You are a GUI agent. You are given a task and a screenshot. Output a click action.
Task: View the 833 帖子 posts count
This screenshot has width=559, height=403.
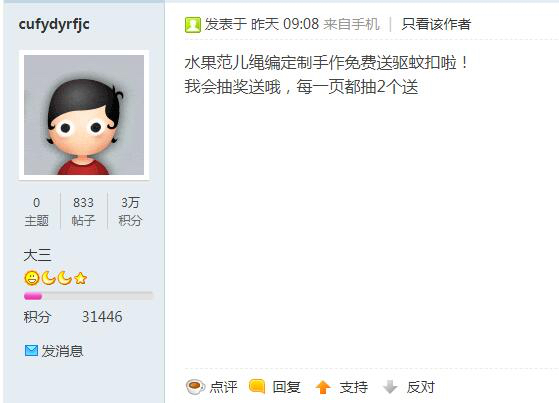click(x=83, y=211)
